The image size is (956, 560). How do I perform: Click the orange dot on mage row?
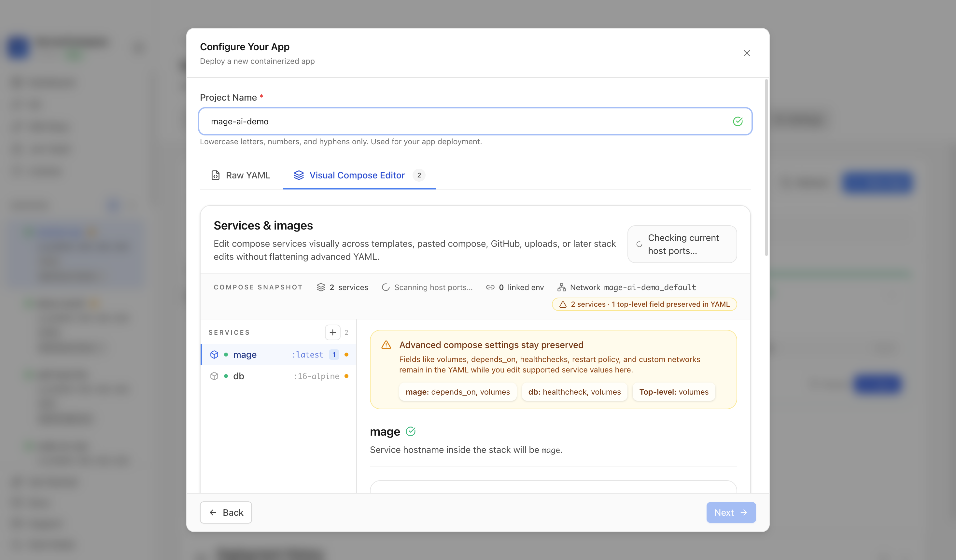pyautogui.click(x=346, y=355)
